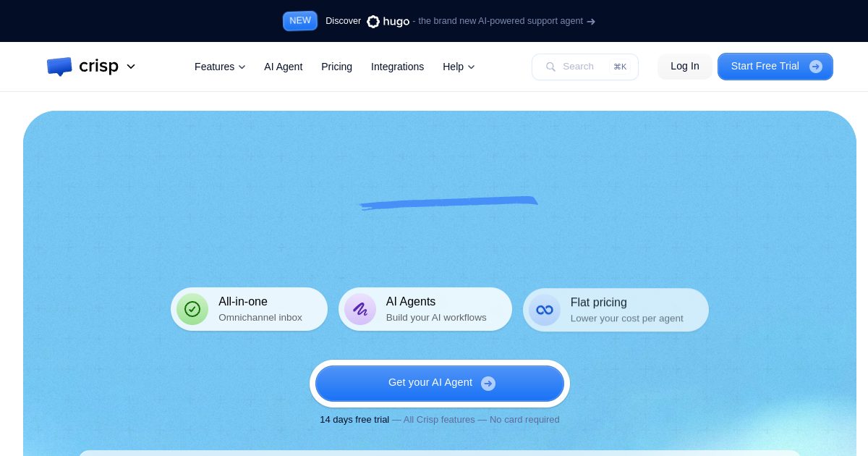
Task: Focus the Search input field
Action: click(585, 67)
